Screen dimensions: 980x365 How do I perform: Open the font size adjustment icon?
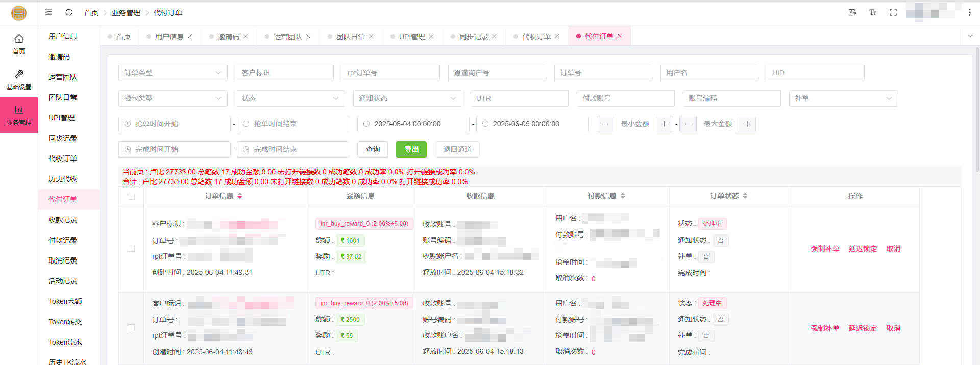point(872,12)
